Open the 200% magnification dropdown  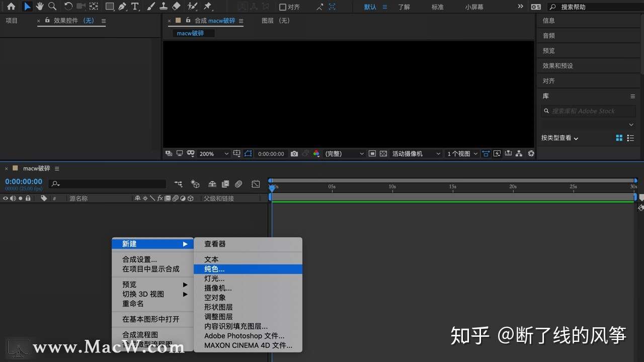coord(214,154)
